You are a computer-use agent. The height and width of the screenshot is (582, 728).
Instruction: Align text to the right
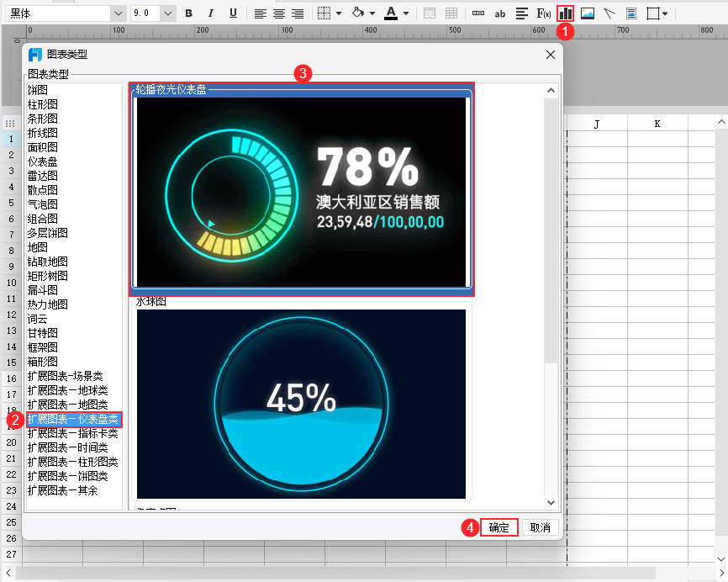[298, 13]
